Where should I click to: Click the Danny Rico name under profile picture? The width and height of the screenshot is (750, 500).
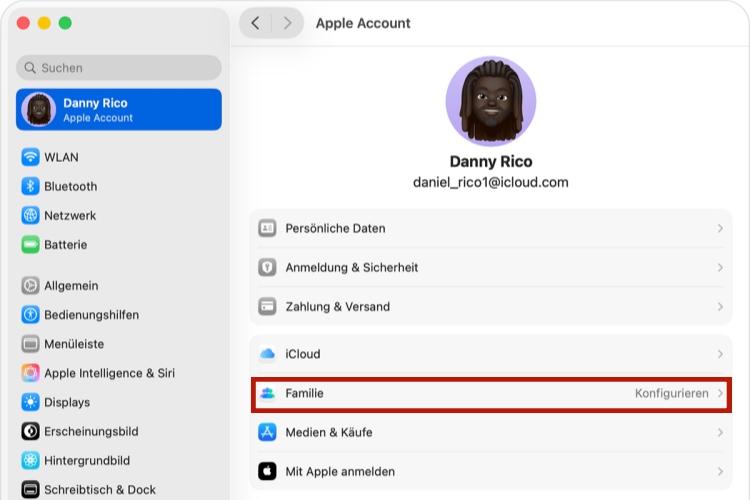(491, 162)
